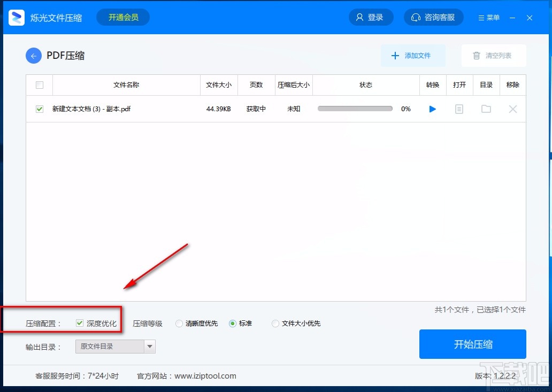Open 咨询客服 customer service headset button
This screenshot has height=392, width=552.
(433, 17)
